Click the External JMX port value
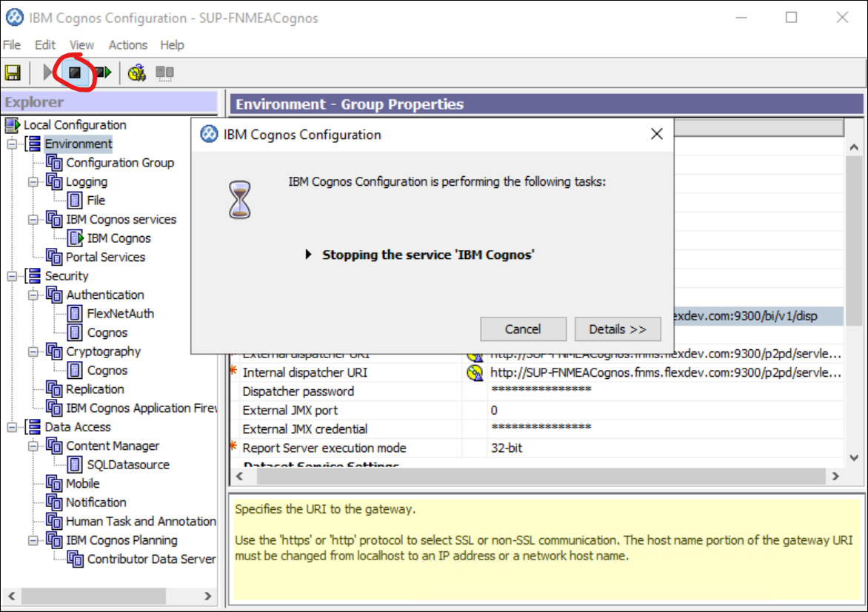The image size is (868, 612). pyautogui.click(x=665, y=410)
